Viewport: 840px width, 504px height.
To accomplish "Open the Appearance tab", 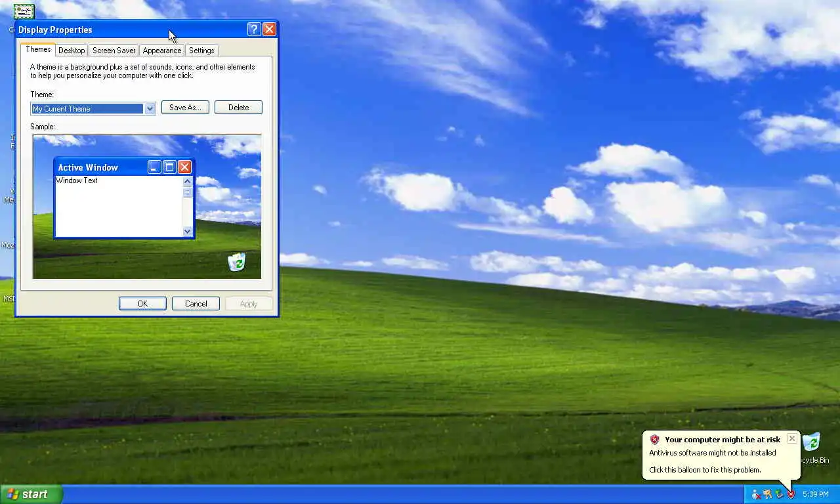I will pyautogui.click(x=162, y=51).
